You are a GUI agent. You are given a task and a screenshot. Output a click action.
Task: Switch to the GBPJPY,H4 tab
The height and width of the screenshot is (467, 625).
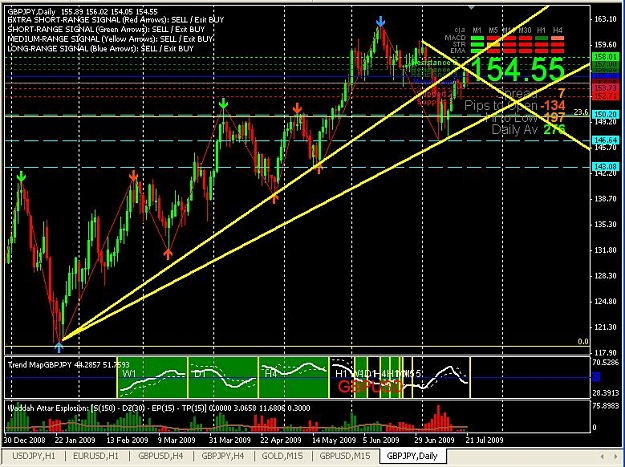223,456
